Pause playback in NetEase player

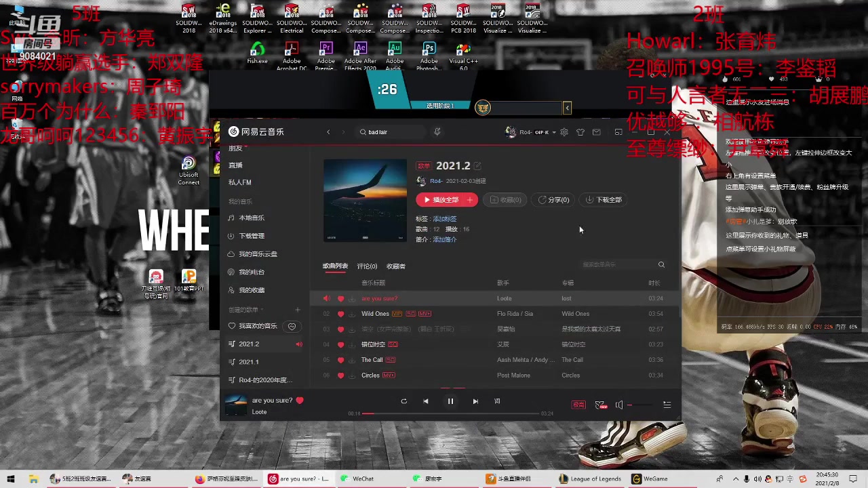click(450, 401)
